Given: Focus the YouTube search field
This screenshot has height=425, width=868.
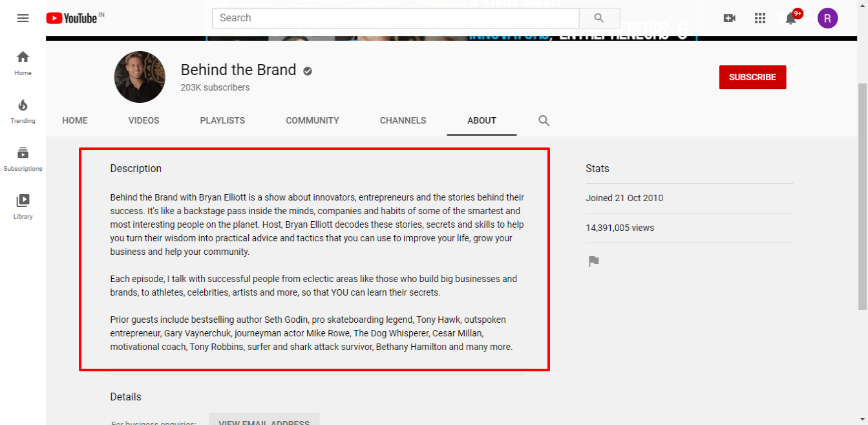Looking at the screenshot, I should coord(396,18).
